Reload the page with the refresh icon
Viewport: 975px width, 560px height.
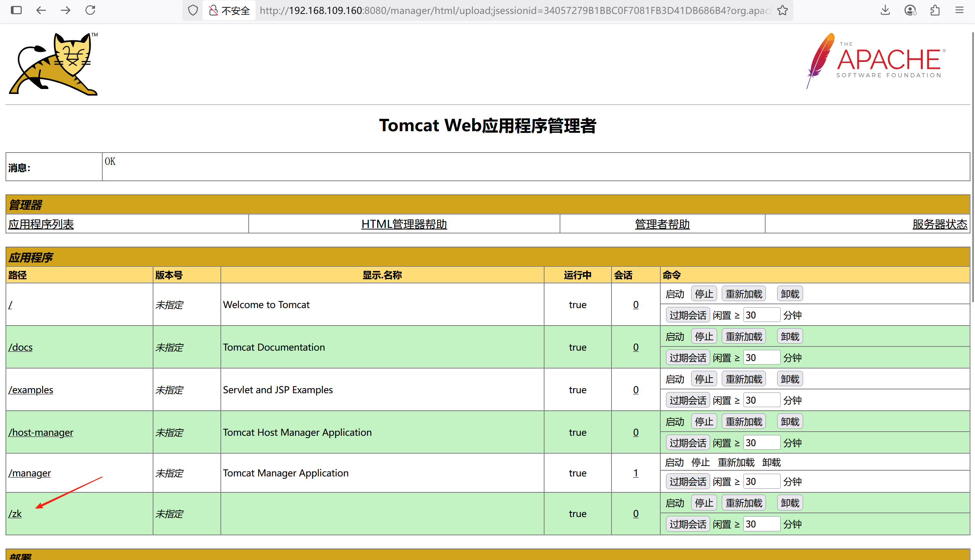tap(90, 10)
